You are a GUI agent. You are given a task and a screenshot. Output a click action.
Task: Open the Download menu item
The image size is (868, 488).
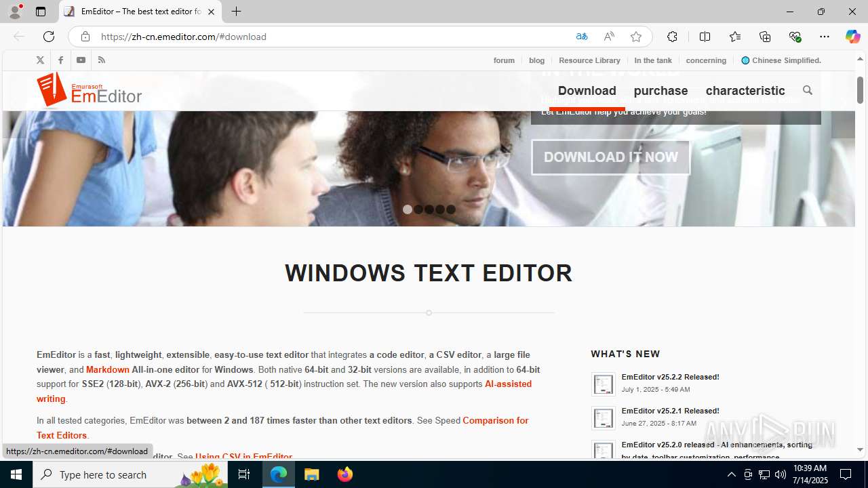pos(587,90)
